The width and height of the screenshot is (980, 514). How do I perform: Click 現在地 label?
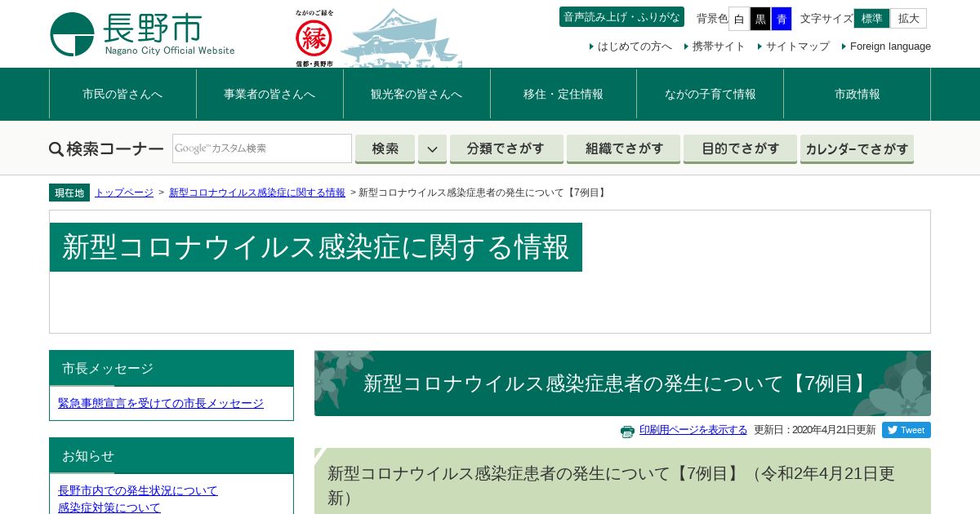pos(69,193)
